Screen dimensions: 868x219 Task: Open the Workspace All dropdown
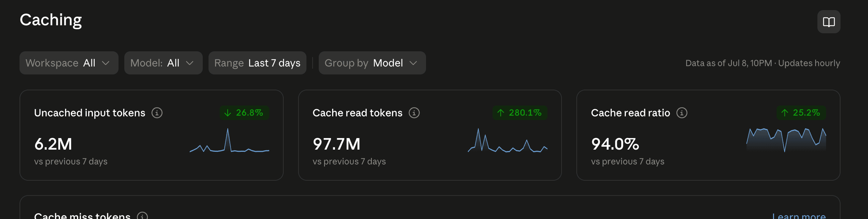pyautogui.click(x=69, y=63)
